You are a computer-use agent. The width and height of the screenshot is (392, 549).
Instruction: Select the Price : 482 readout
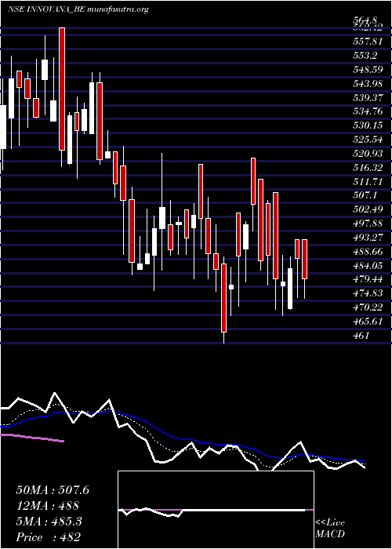coord(48,537)
